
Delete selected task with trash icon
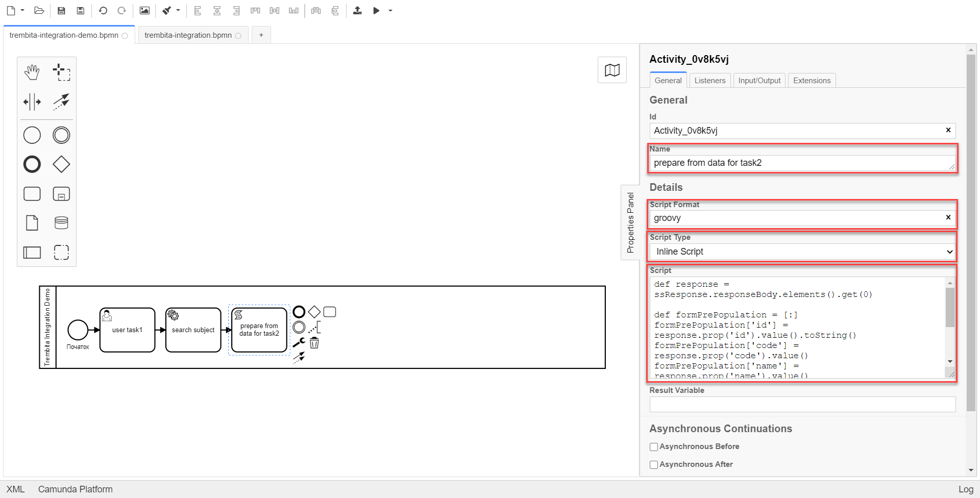(x=314, y=343)
